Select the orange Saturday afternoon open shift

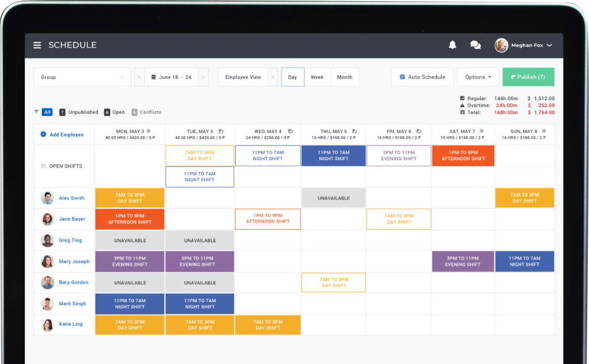pyautogui.click(x=463, y=155)
